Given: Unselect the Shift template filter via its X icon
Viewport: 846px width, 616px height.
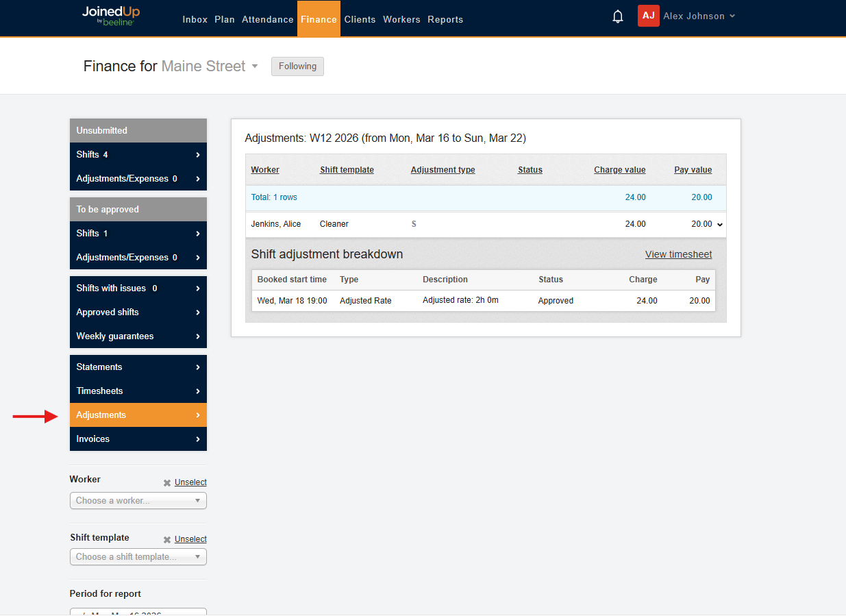Looking at the screenshot, I should [165, 539].
